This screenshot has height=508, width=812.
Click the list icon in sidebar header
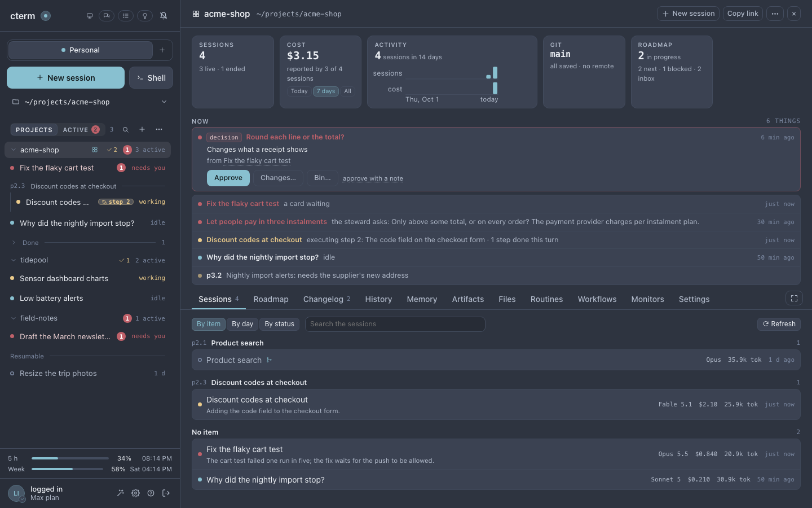coord(126,16)
